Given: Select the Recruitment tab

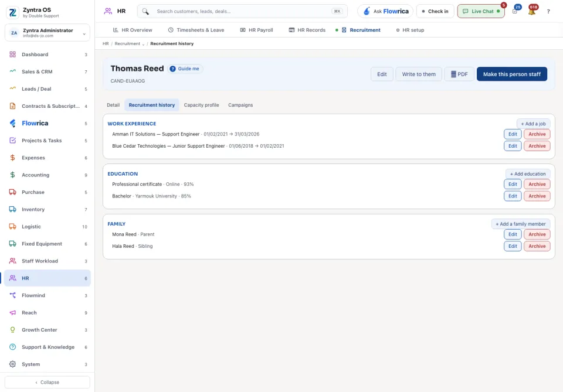Looking at the screenshot, I should click(x=361, y=30).
